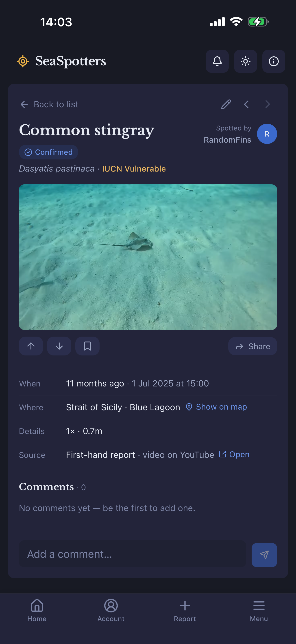
Task: Switch to the Home tab
Action: 37,610
